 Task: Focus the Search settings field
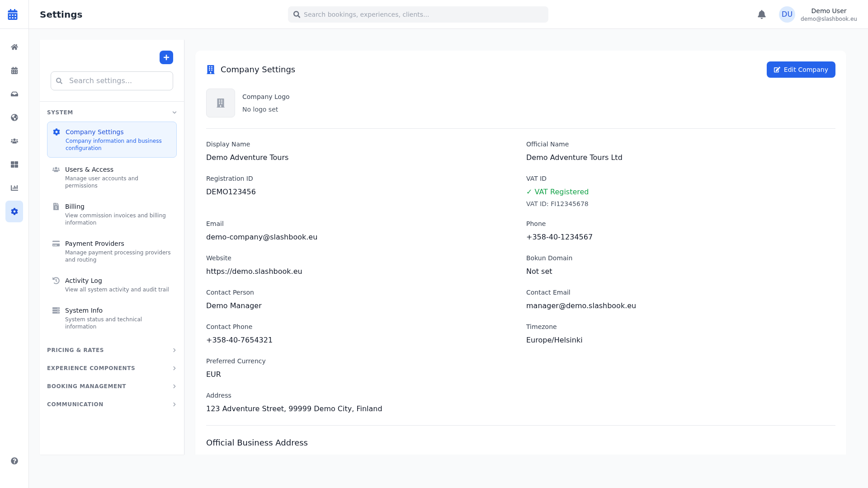pos(118,81)
